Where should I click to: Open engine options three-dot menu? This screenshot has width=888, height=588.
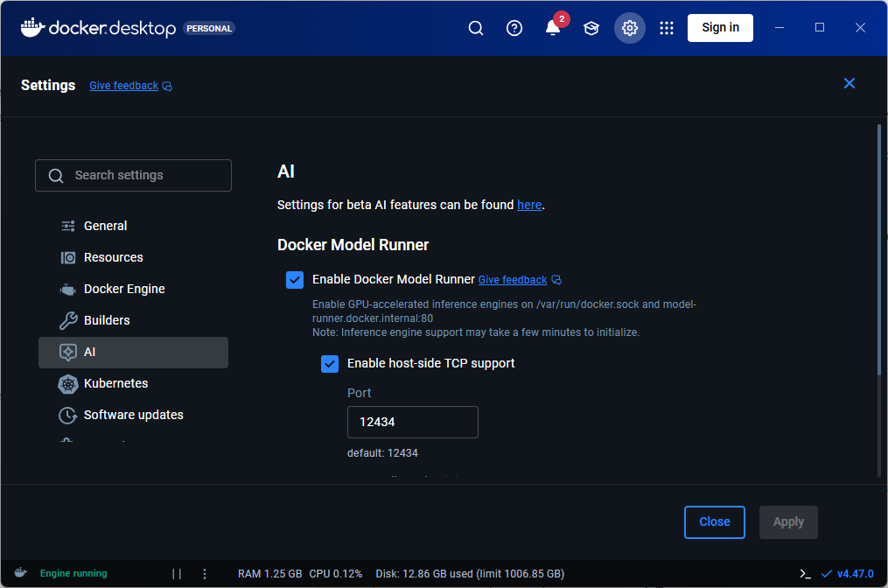coord(205,574)
